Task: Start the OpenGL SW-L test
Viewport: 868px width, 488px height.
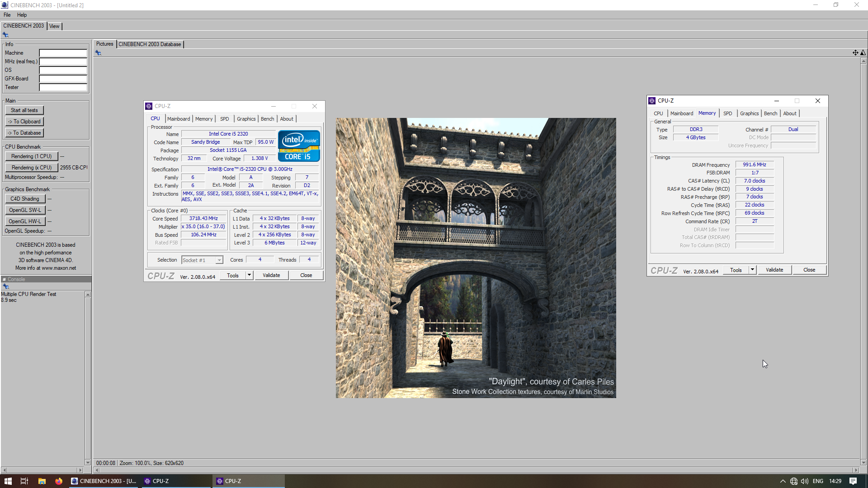Action: 25,210
